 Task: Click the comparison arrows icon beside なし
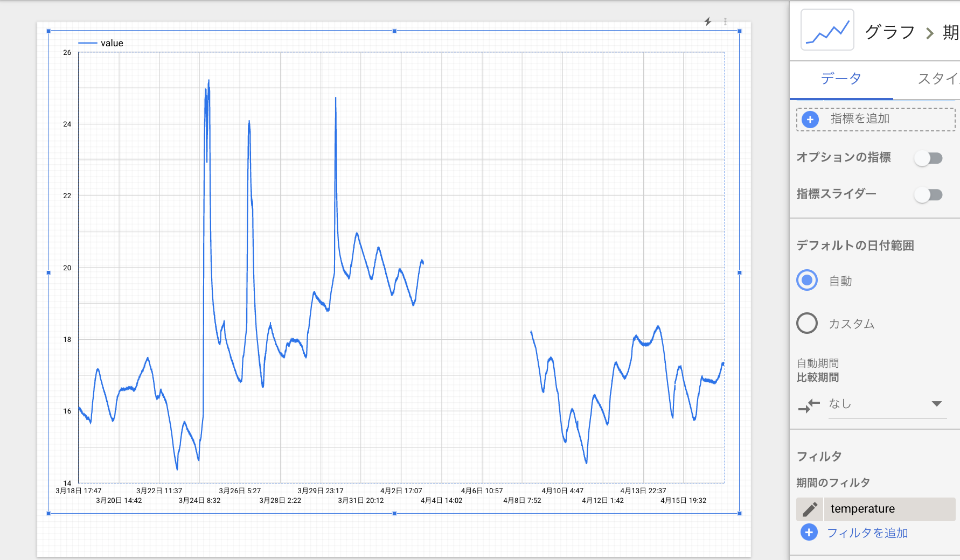809,405
